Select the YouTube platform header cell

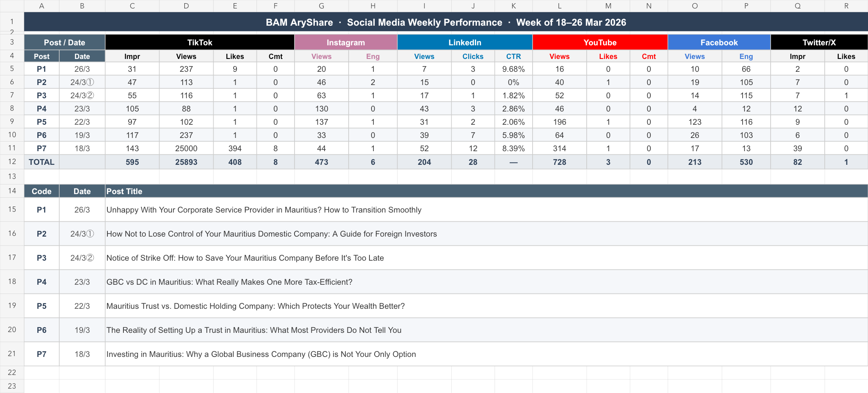click(x=600, y=43)
